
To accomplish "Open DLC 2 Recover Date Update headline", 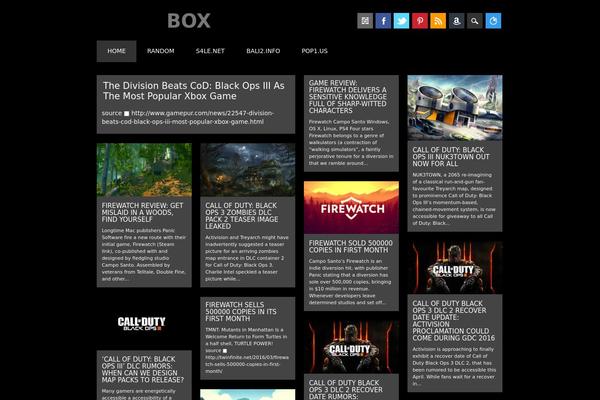I will [x=453, y=321].
